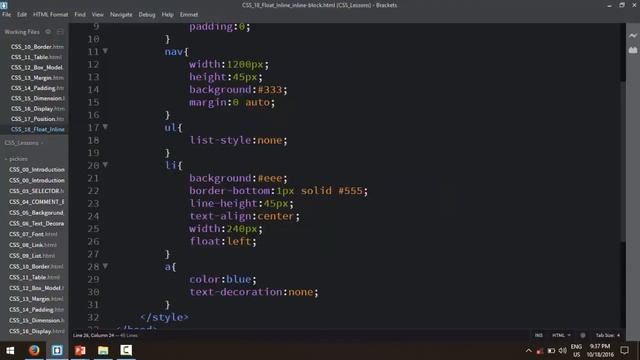The width and height of the screenshot is (640, 360).
Task: Collapse the li rule at line 20
Action: (x=105, y=165)
